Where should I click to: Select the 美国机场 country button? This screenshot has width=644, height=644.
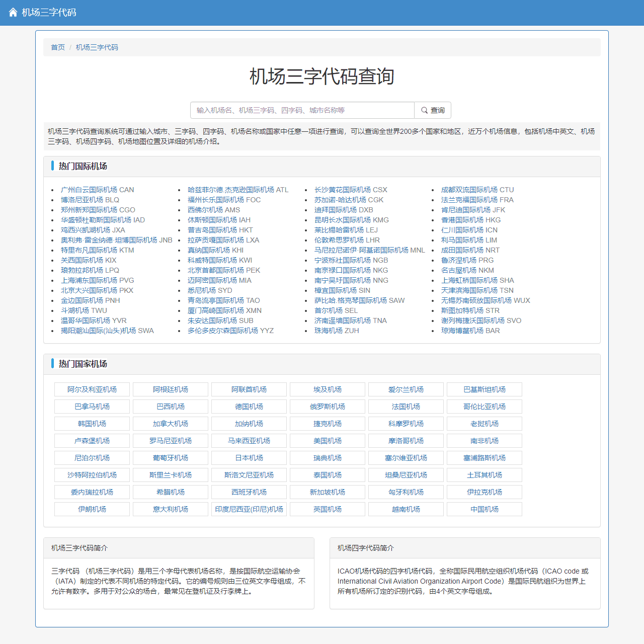coord(327,441)
